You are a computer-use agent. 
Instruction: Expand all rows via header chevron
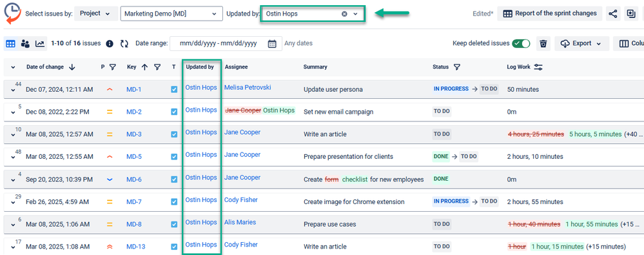click(x=13, y=67)
